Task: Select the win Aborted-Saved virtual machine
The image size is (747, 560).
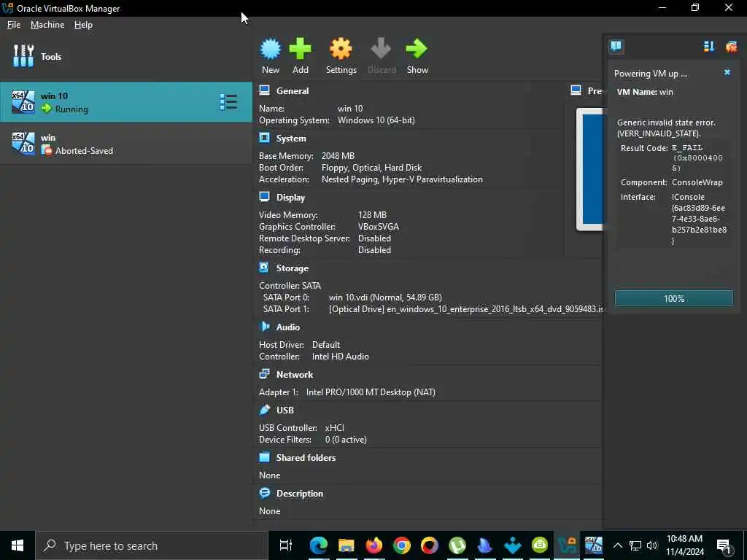Action: coord(126,144)
